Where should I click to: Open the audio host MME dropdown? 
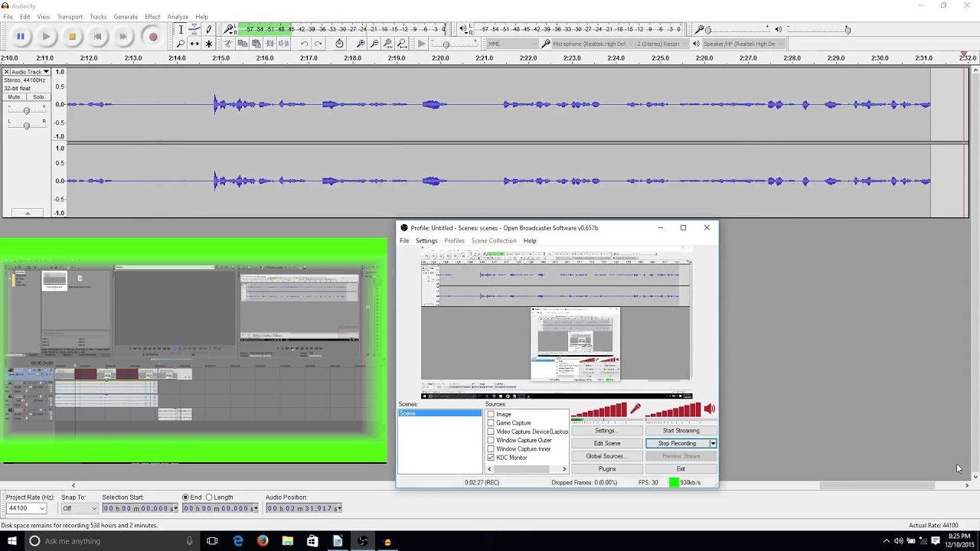click(x=511, y=44)
